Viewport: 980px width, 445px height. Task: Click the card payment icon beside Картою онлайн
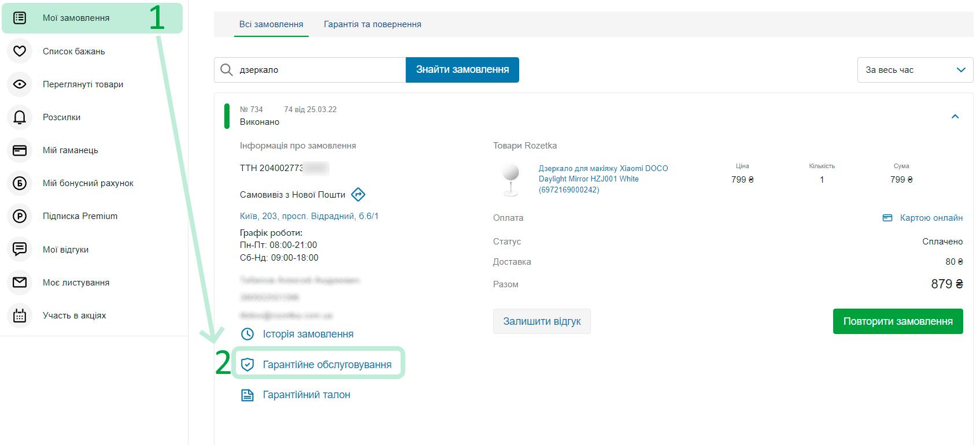tap(887, 218)
